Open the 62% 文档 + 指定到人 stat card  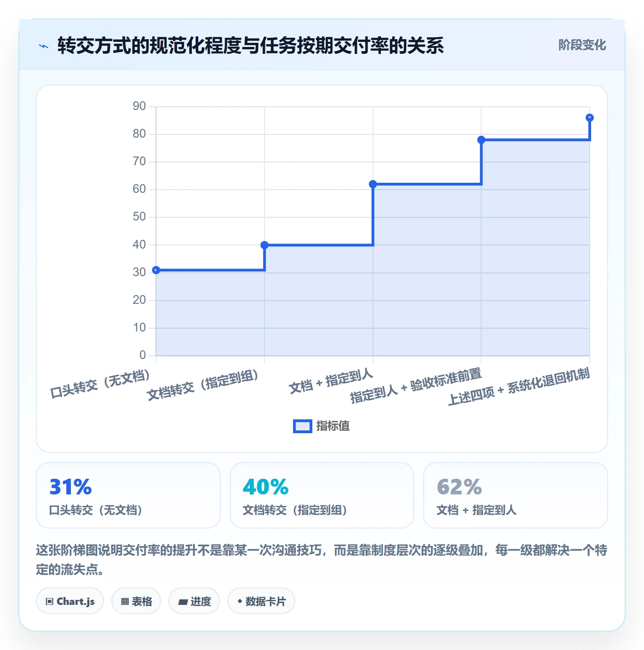click(516, 495)
